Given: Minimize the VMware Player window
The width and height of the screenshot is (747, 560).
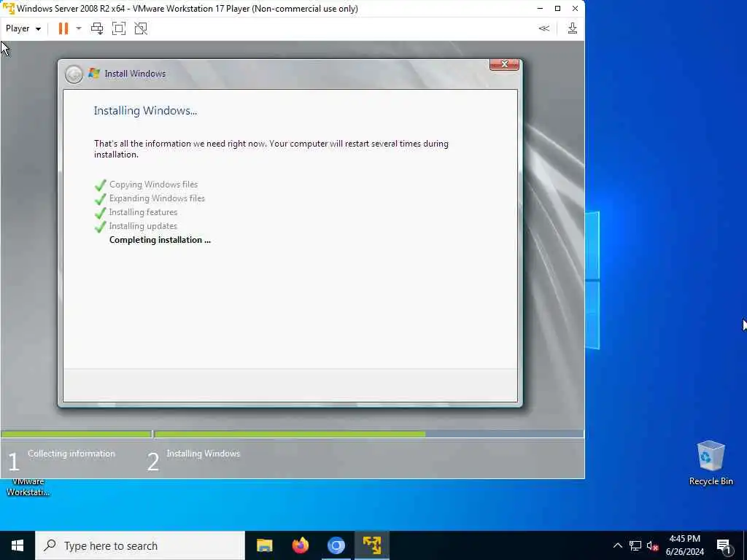Looking at the screenshot, I should tap(540, 9).
